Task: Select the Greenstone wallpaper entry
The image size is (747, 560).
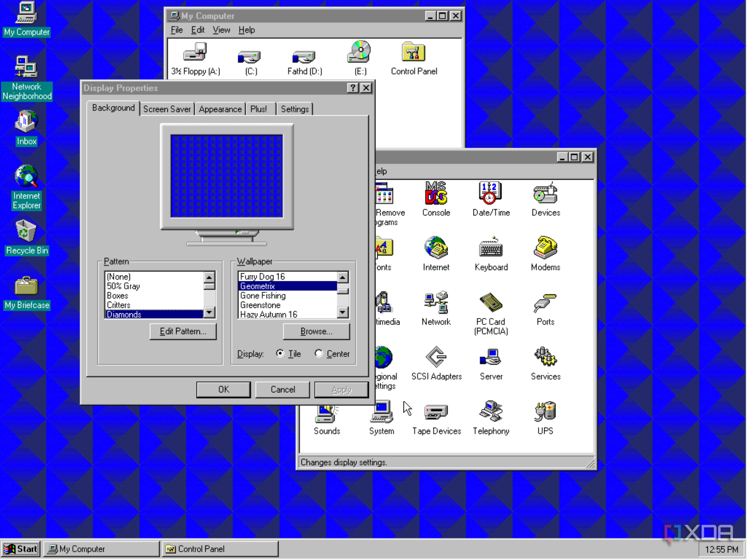Action: pos(287,305)
